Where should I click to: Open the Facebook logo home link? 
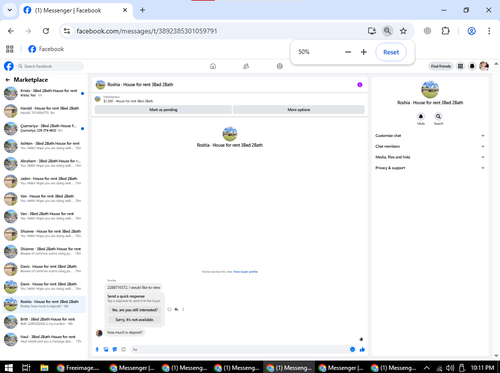coord(9,66)
